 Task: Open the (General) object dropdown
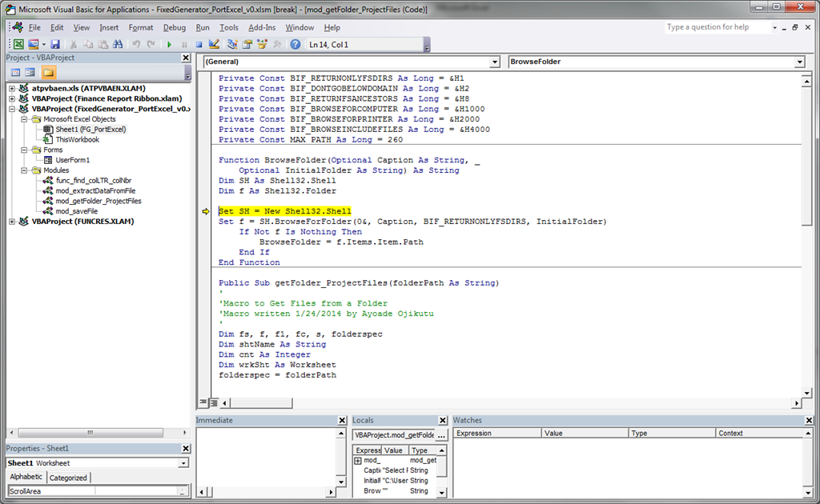coord(494,62)
